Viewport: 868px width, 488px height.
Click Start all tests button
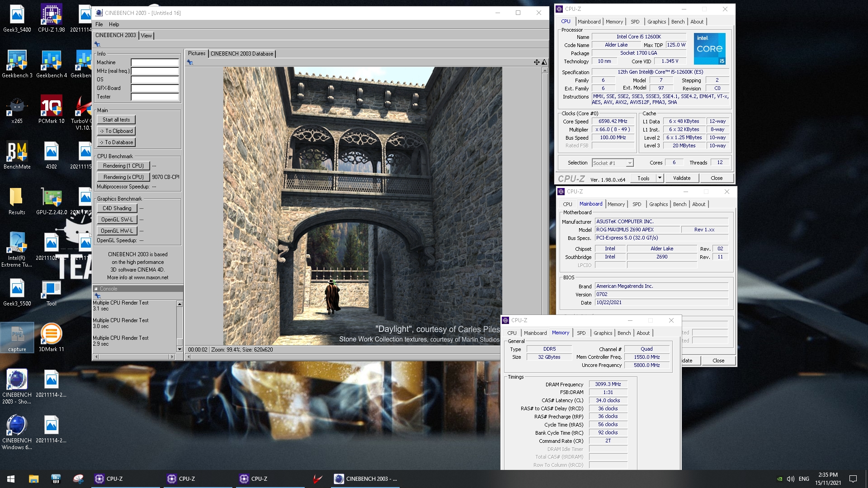click(x=116, y=120)
